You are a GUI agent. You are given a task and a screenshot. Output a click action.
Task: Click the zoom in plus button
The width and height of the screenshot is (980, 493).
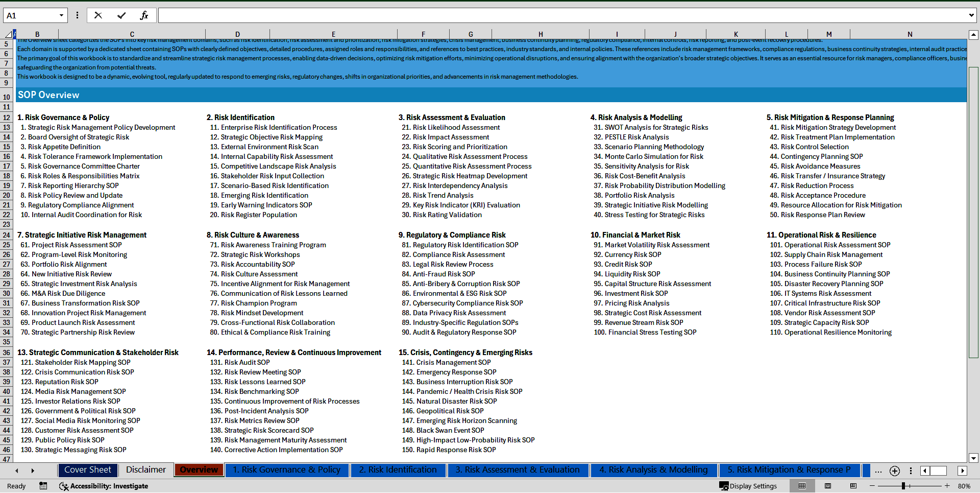coord(947,486)
